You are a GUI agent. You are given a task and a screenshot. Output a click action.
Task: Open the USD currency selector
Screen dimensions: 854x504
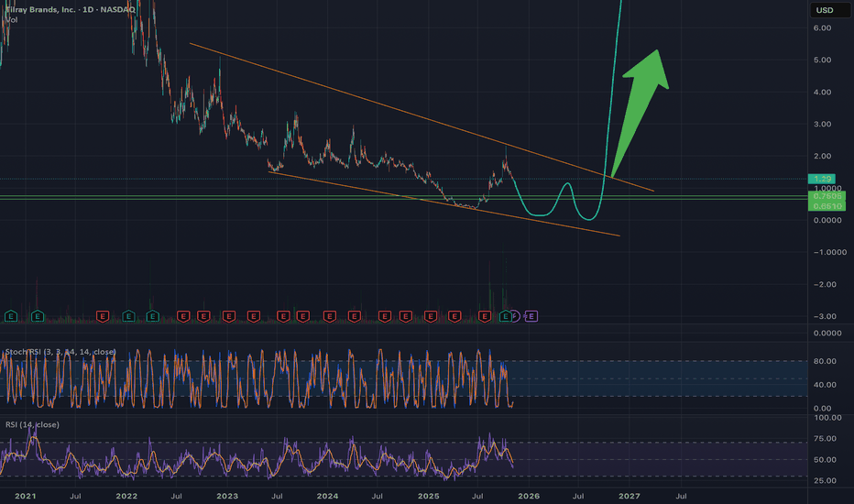(829, 10)
